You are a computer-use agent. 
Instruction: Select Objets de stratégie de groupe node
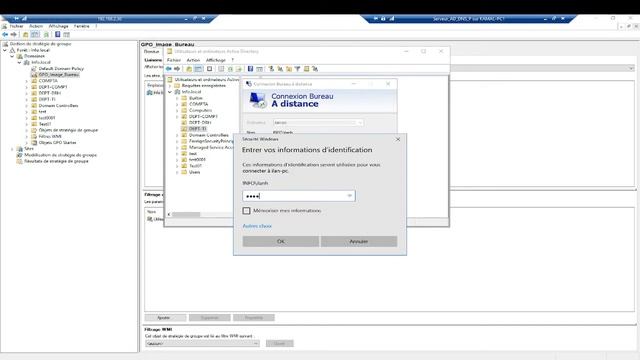(x=68, y=130)
